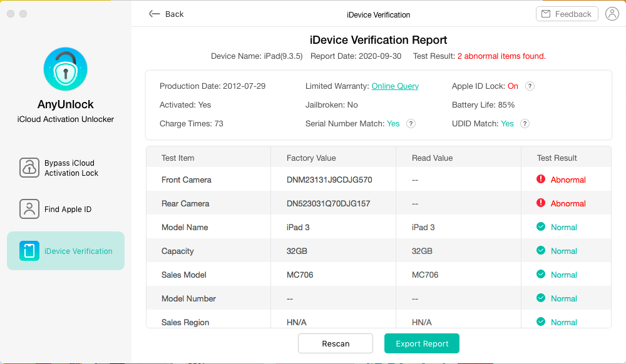Switch to Find Apple ID section
626x364 pixels.
(66, 210)
